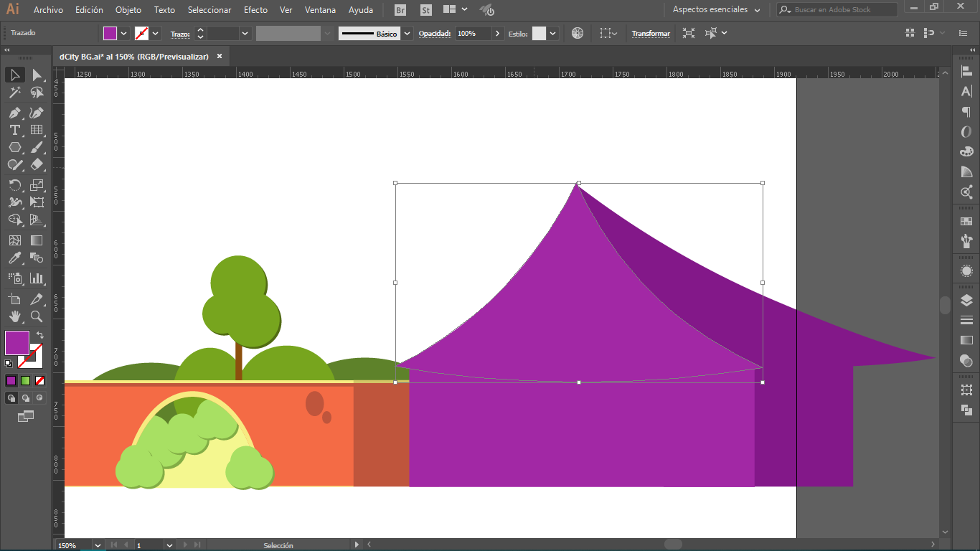
Task: Open the Color palette panel icon
Action: (x=966, y=151)
